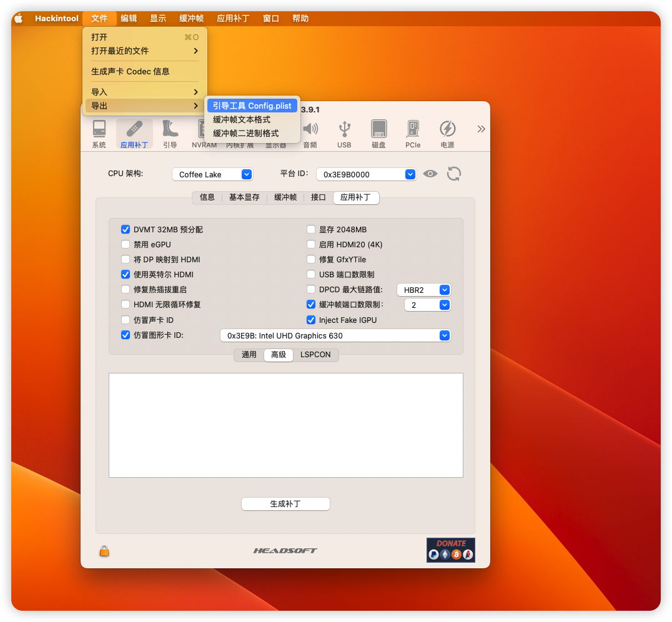Screen dimensions: 672x622
Task: Open the Hackintool app menu
Action: click(x=57, y=19)
